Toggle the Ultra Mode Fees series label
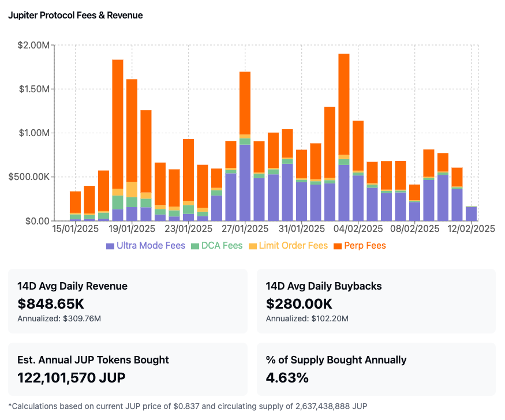The image size is (505, 420). coord(151,246)
